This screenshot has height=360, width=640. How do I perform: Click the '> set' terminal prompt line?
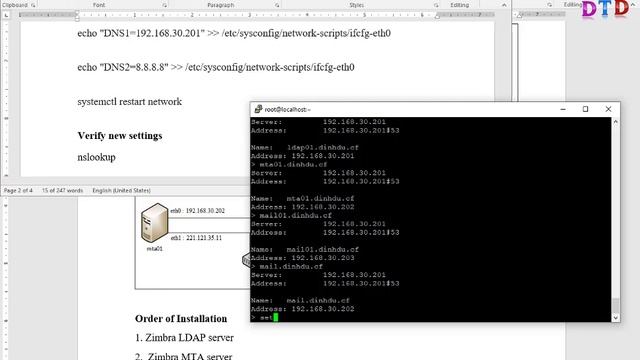click(x=264, y=317)
